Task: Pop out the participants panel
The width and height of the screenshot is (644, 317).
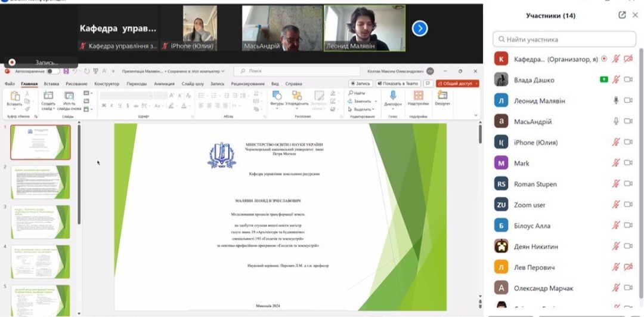Action: point(622,15)
